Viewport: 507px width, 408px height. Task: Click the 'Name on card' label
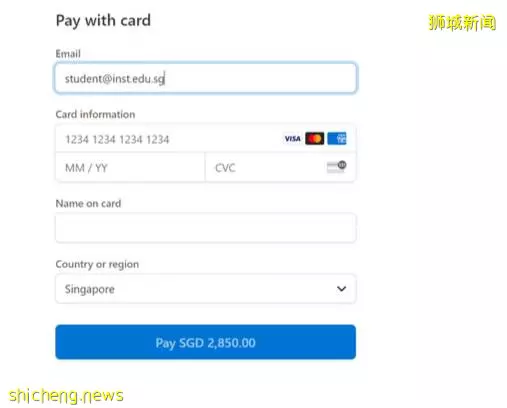88,203
